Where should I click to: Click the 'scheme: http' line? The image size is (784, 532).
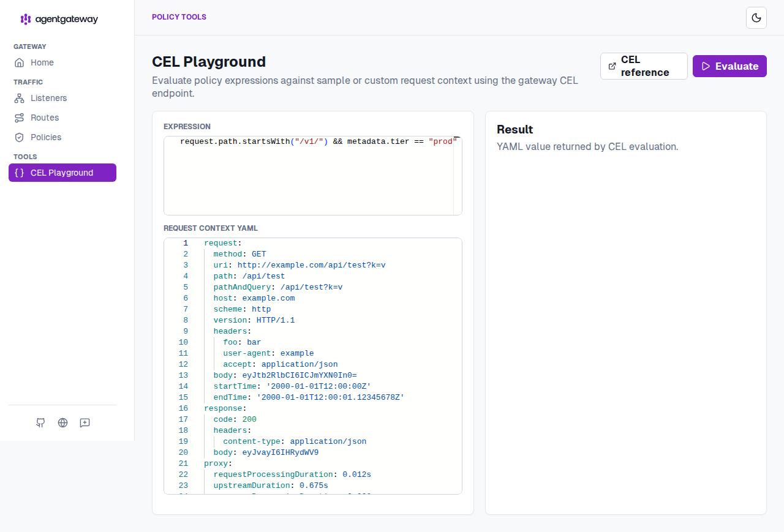coord(242,309)
